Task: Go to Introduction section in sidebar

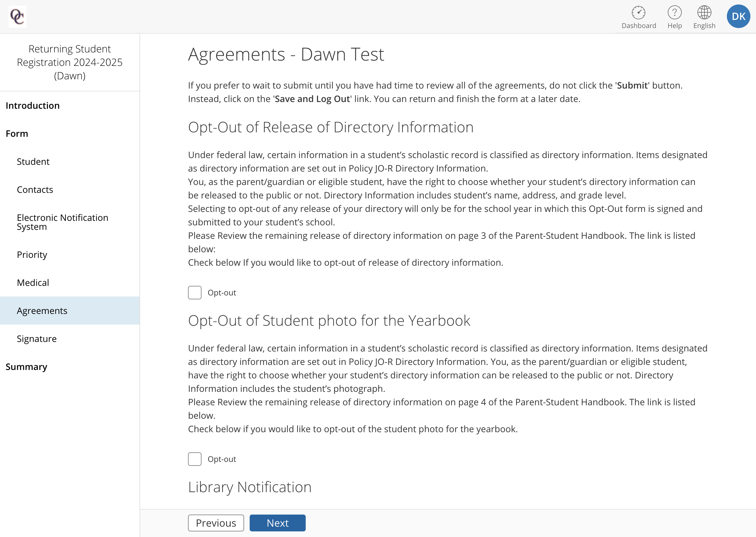Action: tap(33, 105)
